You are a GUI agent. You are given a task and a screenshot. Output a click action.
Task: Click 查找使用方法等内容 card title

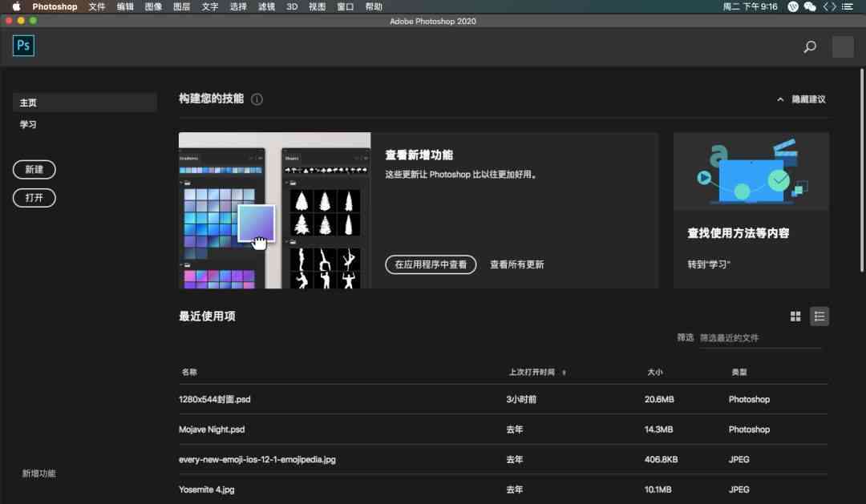(x=738, y=233)
